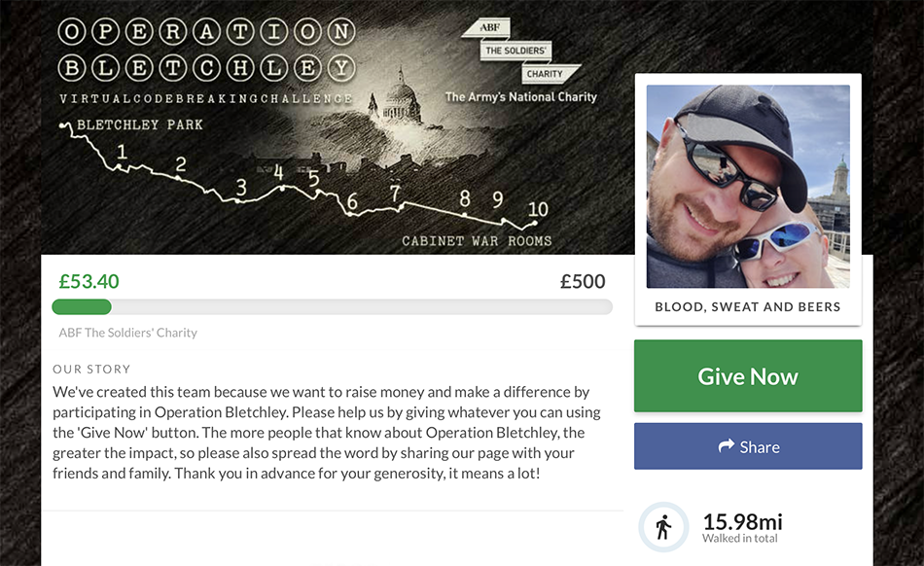The width and height of the screenshot is (924, 566).
Task: Click the green Give Now button
Action: point(748,375)
